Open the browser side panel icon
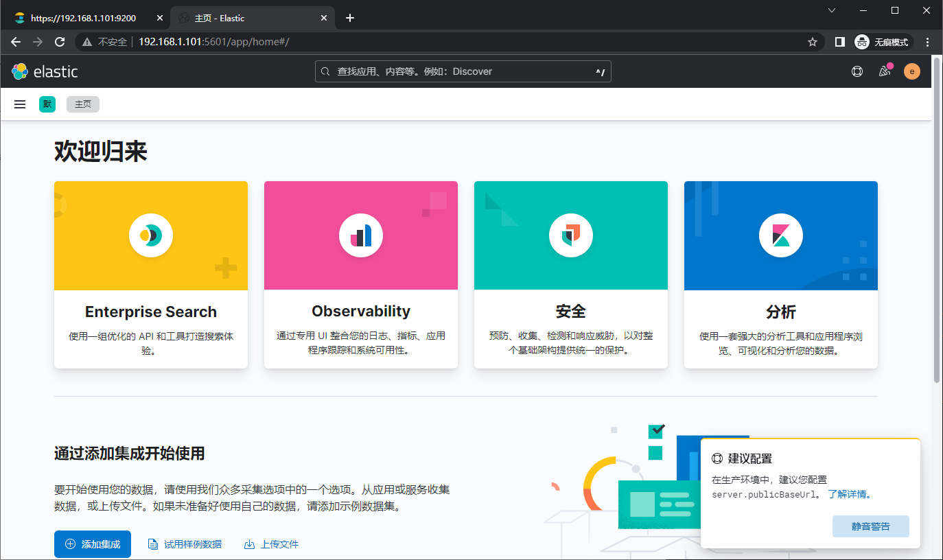Screen dimensions: 943x560 tap(840, 42)
